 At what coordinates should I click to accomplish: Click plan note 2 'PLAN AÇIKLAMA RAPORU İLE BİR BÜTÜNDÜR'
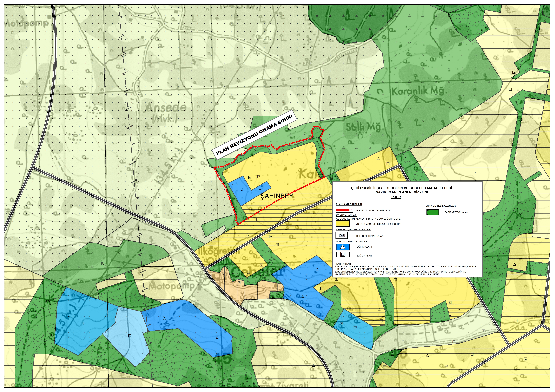(x=367, y=269)
